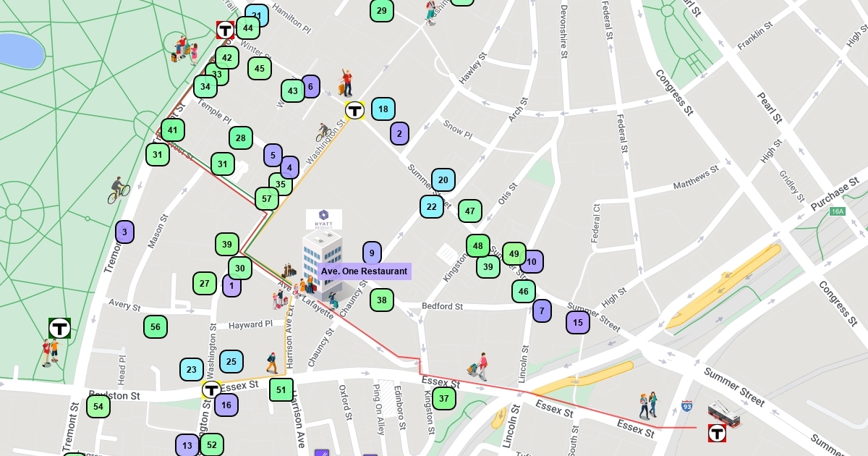
Task: Select purple map marker number 9
Action: click(372, 253)
